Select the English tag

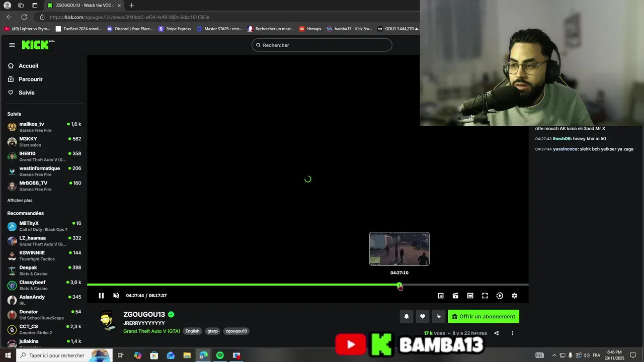192,331
